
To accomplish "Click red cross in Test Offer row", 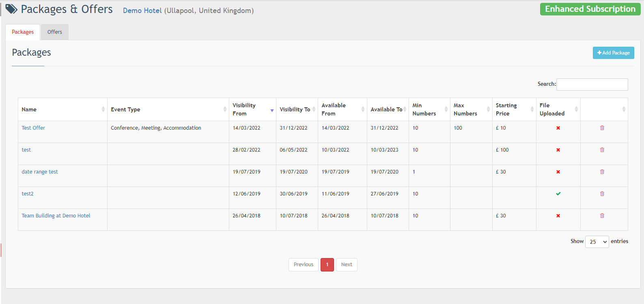I will (558, 128).
